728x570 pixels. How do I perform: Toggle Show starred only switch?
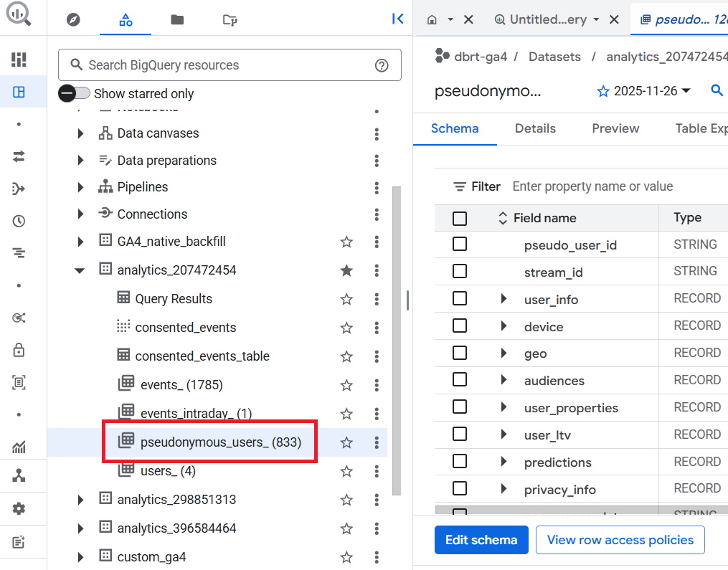[x=75, y=93]
